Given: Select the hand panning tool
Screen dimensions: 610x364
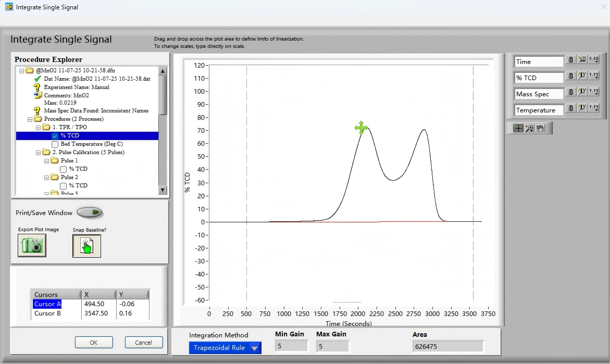Looking at the screenshot, I should tap(540, 128).
